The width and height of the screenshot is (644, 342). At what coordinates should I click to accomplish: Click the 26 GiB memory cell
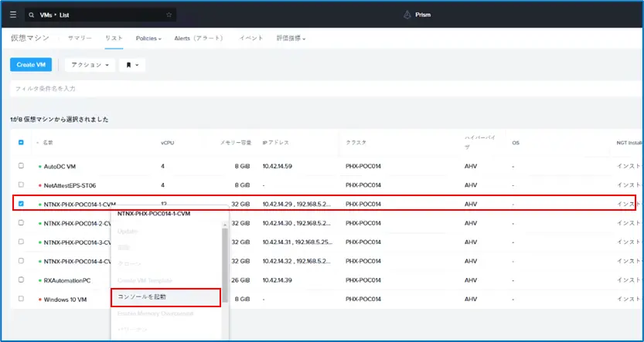(x=240, y=280)
